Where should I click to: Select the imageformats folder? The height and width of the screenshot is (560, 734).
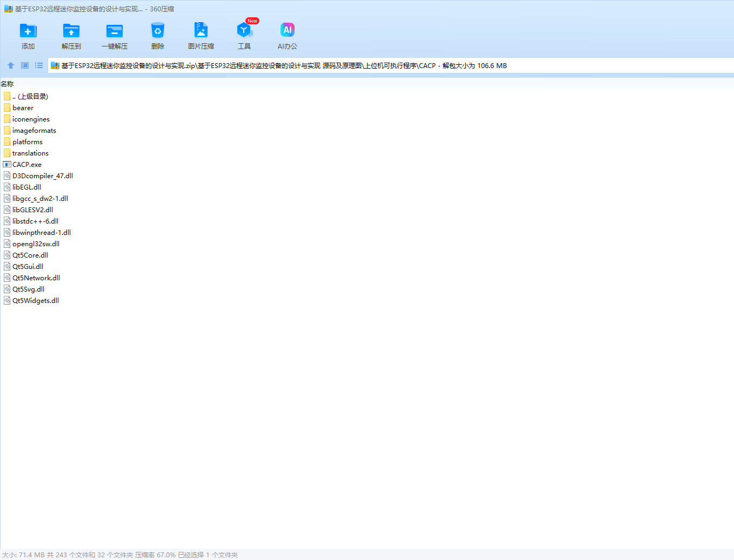click(x=30, y=131)
